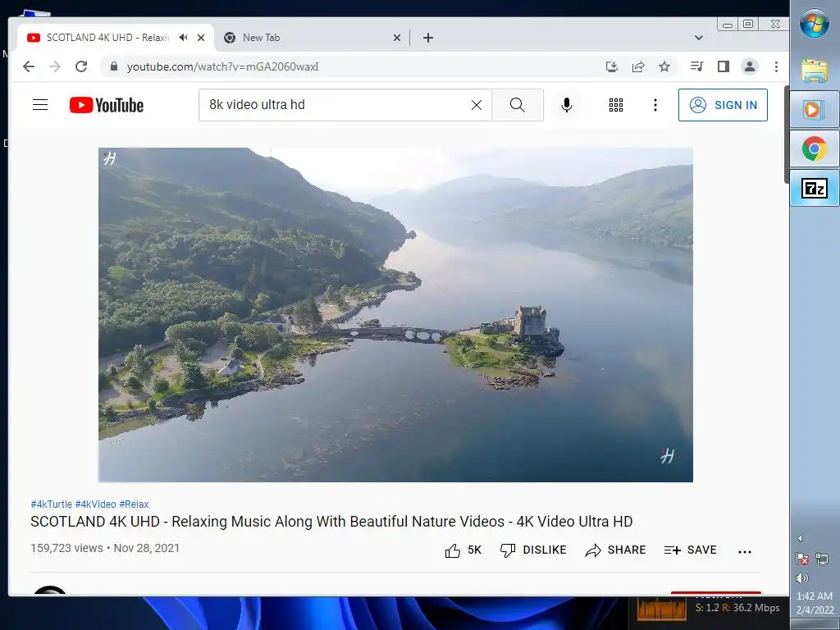This screenshot has height=630, width=840.
Task: Open the YouTube hamburger guide menu
Action: [x=40, y=104]
